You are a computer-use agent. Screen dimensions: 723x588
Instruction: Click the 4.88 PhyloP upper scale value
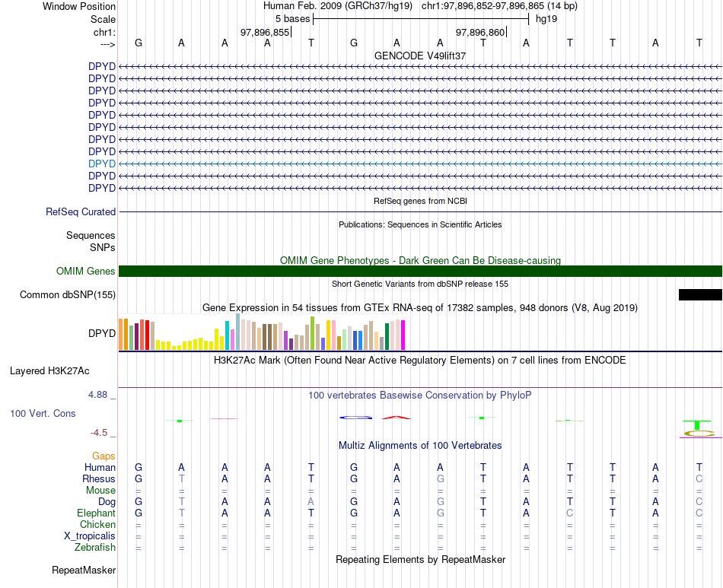[x=97, y=395]
